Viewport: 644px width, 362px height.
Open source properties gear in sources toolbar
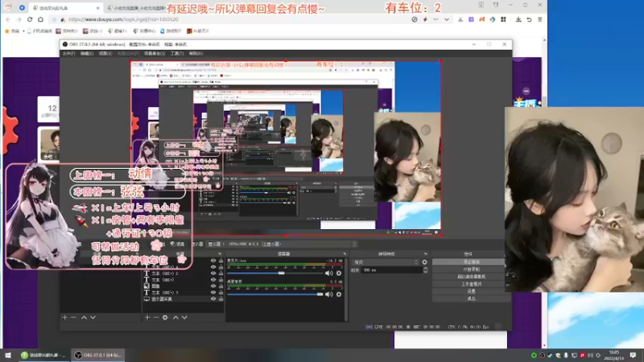click(x=165, y=317)
